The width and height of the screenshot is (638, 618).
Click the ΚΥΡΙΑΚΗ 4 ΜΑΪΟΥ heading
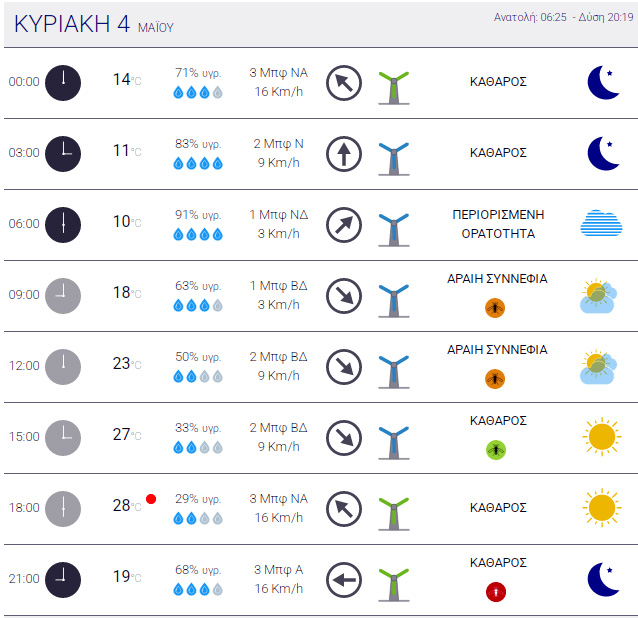coord(94,24)
